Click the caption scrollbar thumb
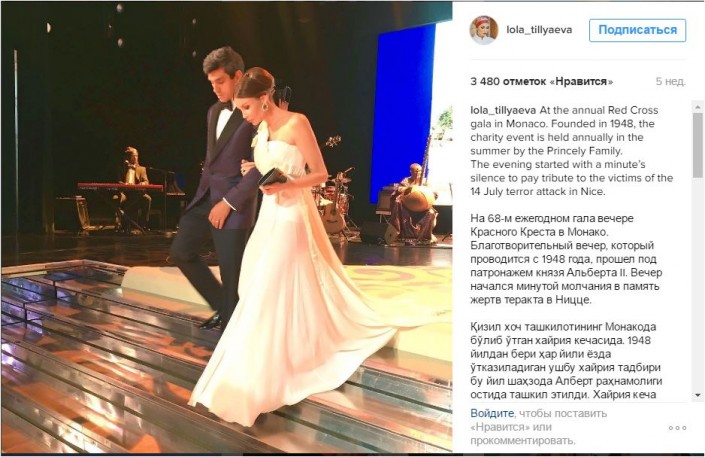The image size is (705, 457). 697,144
